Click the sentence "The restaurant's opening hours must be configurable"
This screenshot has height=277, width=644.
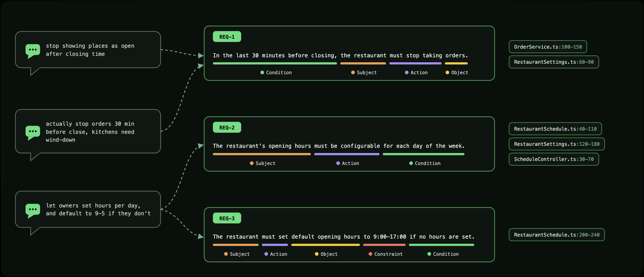pyautogui.click(x=338, y=146)
